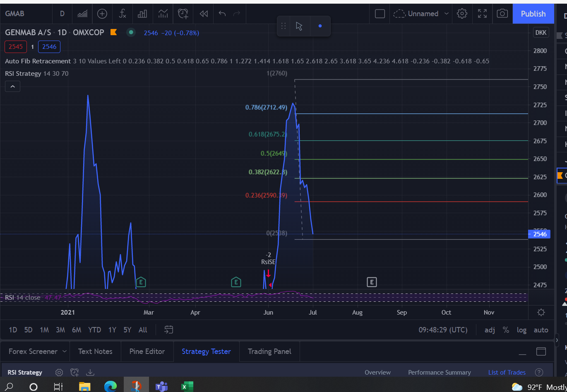The image size is (567, 392).
Task: Collapse the right sidebar with the arrow handle
Action: click(x=557, y=340)
